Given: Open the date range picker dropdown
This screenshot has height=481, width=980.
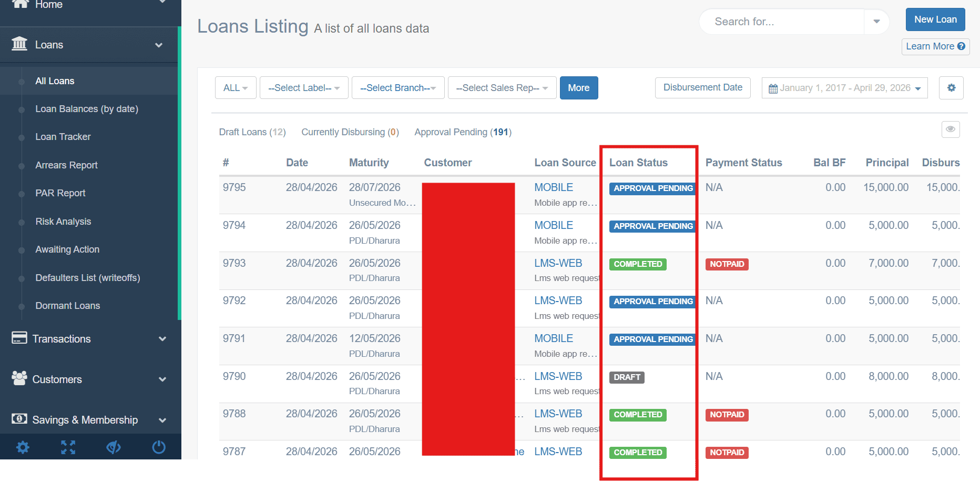Looking at the screenshot, I should (844, 88).
